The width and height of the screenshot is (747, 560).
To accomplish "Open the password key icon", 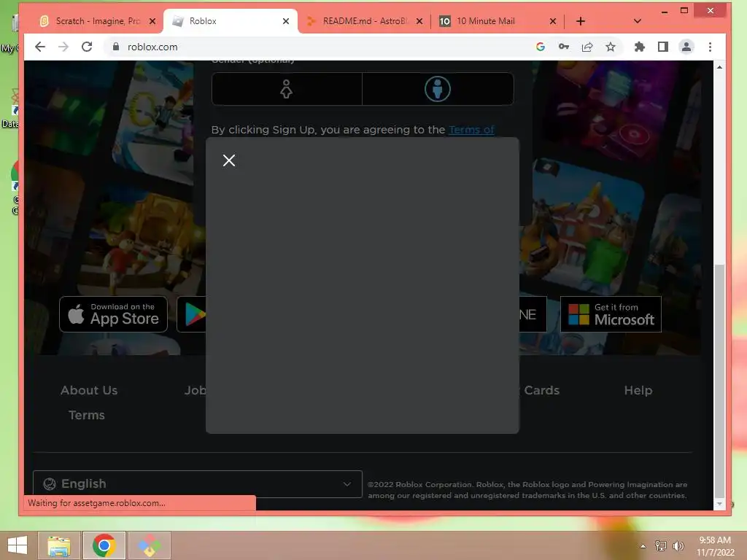I will coord(564,47).
